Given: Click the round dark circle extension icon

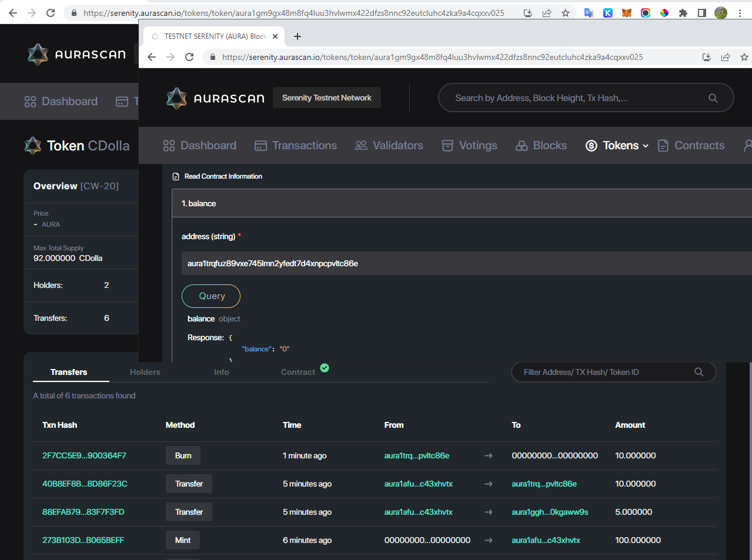Looking at the screenshot, I should (x=646, y=13).
